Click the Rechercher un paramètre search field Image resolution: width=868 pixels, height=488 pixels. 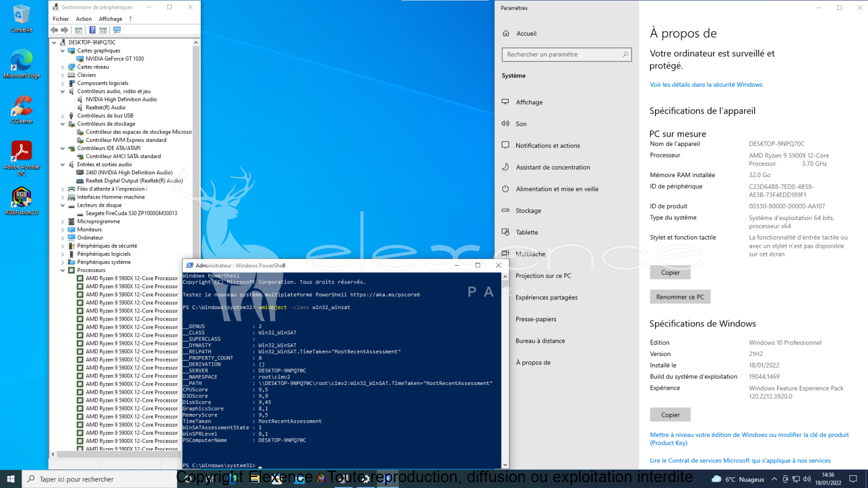pos(567,54)
